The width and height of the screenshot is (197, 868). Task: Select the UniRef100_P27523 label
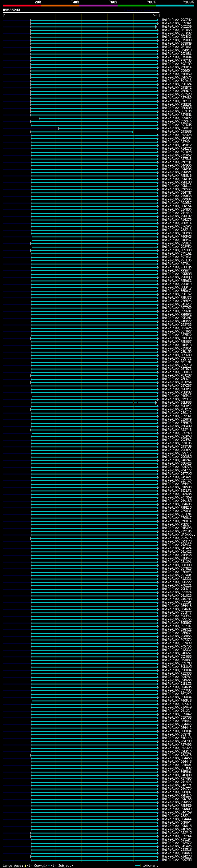tap(177, 94)
